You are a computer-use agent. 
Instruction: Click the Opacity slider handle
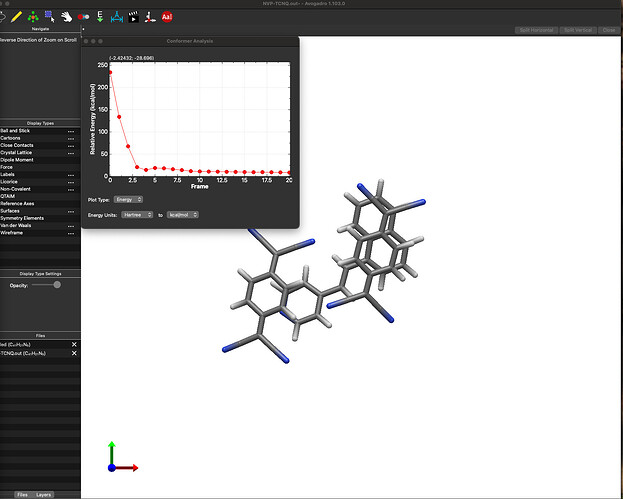pos(57,285)
